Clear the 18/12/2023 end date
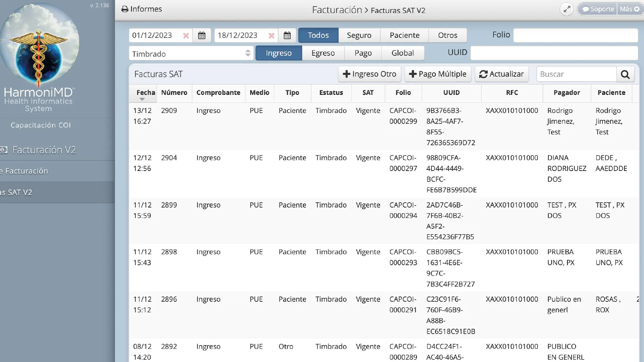This screenshot has width=644, height=362. [271, 36]
